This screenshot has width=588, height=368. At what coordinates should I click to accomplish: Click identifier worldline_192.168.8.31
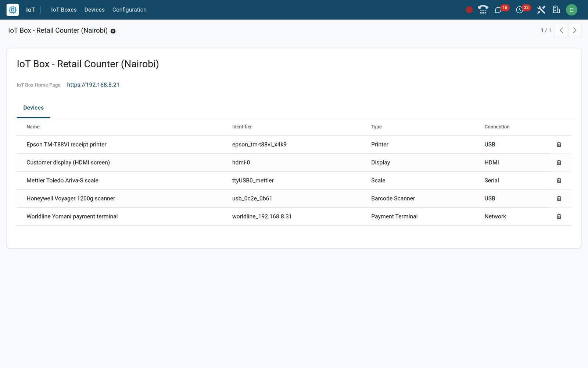click(x=262, y=217)
